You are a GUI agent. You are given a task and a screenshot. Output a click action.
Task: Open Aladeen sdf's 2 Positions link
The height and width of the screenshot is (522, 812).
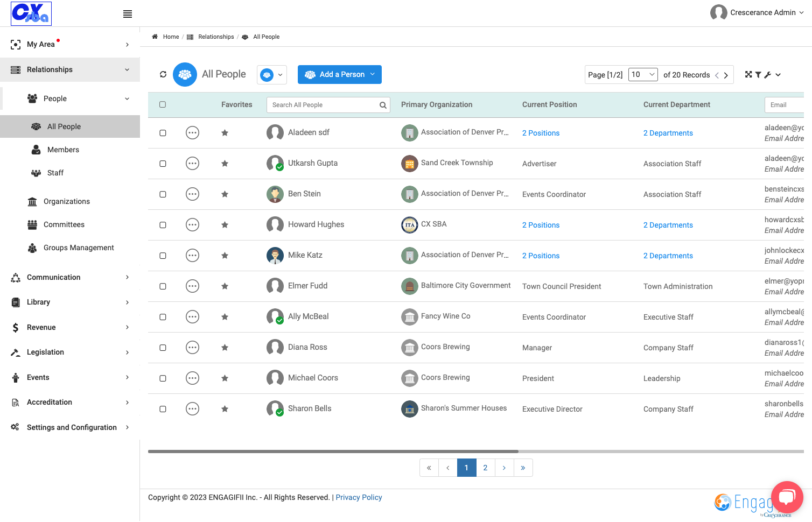541,133
